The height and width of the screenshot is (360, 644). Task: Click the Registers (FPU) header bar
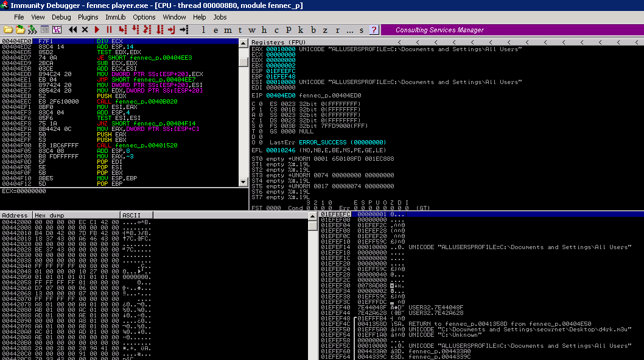pos(446,42)
